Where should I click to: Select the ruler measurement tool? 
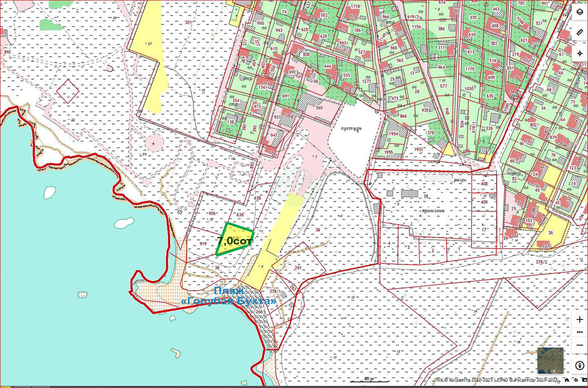(x=580, y=32)
